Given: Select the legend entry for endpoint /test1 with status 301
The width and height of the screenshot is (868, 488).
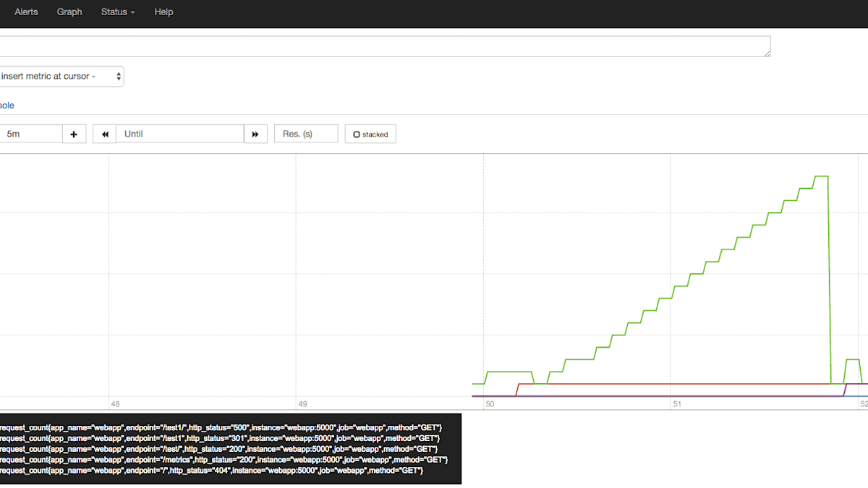Looking at the screenshot, I should (x=217, y=437).
